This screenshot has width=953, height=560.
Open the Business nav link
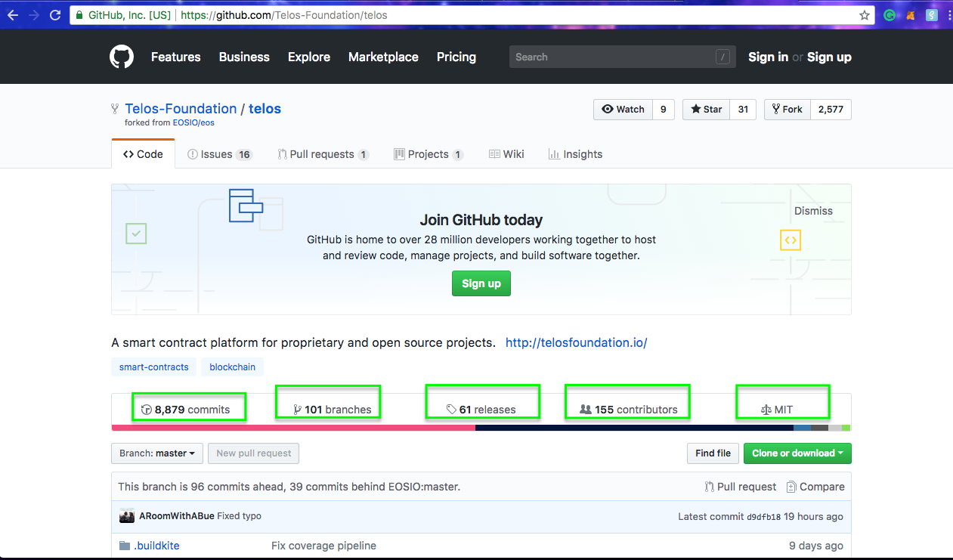244,57
